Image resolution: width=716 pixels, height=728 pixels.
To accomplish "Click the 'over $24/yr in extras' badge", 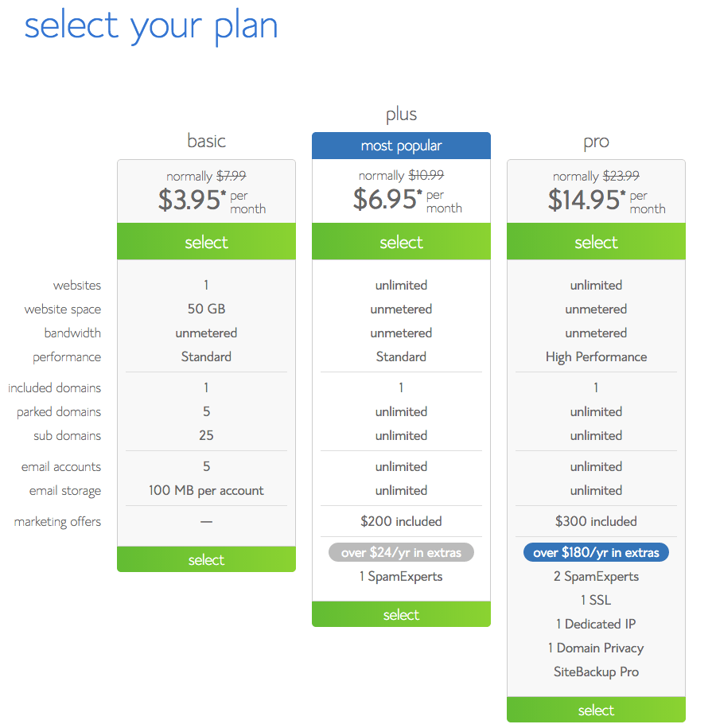I will [x=401, y=552].
